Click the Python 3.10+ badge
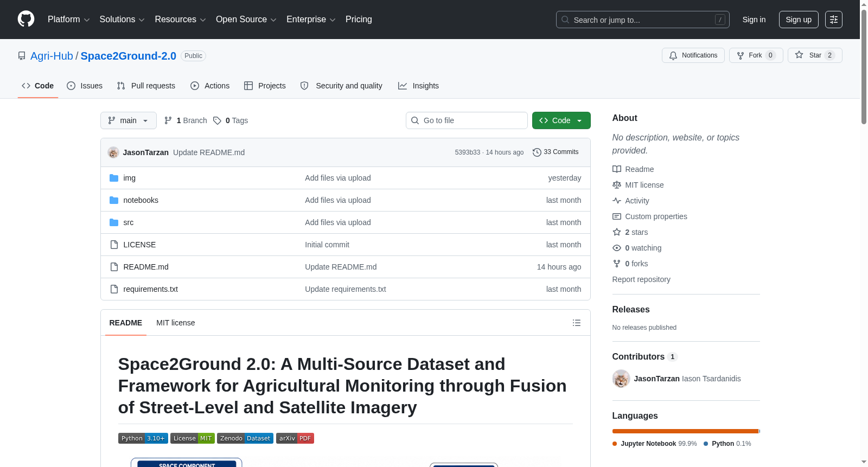Image resolution: width=868 pixels, height=467 pixels. (143, 438)
